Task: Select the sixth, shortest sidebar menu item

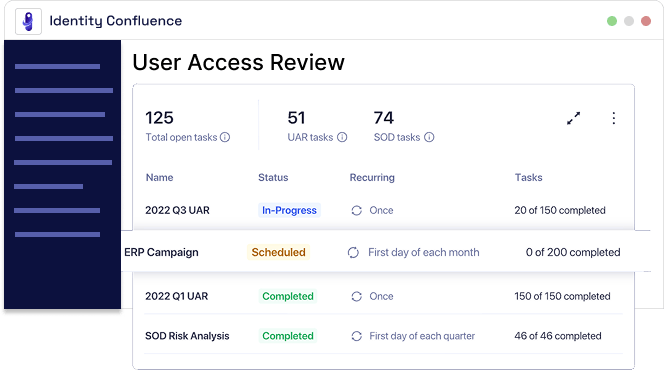Action: point(49,186)
